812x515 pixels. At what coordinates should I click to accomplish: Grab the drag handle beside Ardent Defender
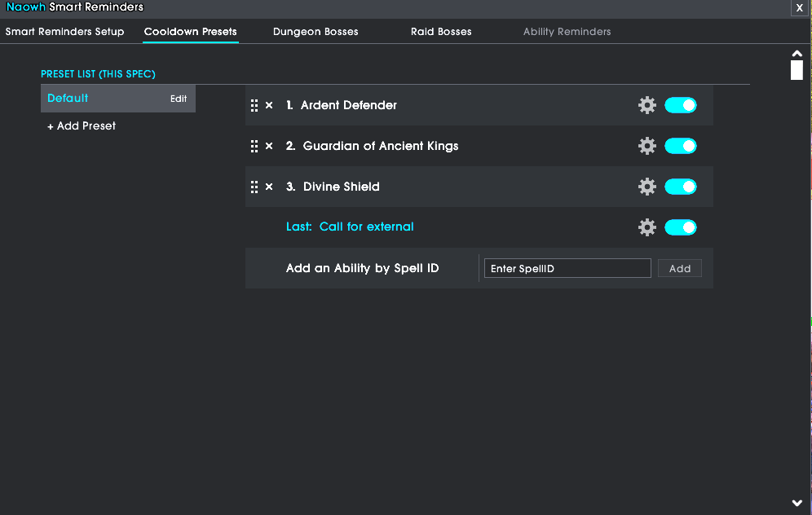pos(254,106)
